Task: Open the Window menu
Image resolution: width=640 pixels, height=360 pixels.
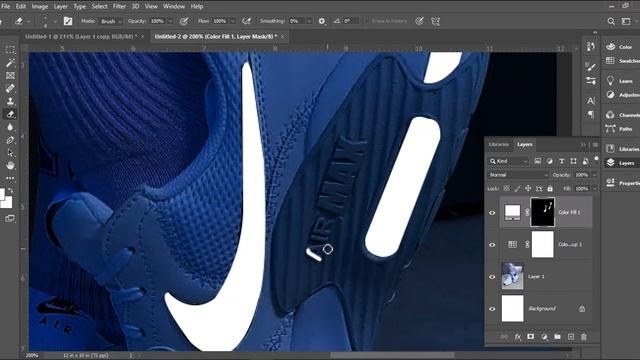Action: pos(174,6)
